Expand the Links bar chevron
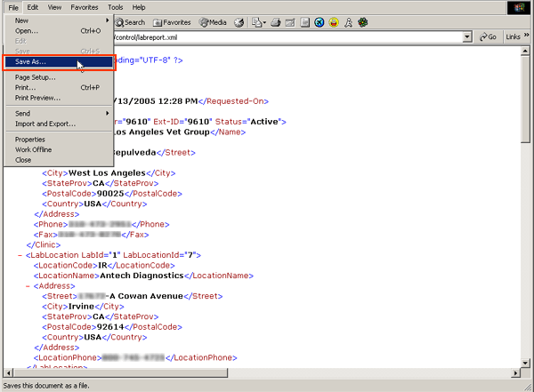The width and height of the screenshot is (534, 392). click(527, 35)
